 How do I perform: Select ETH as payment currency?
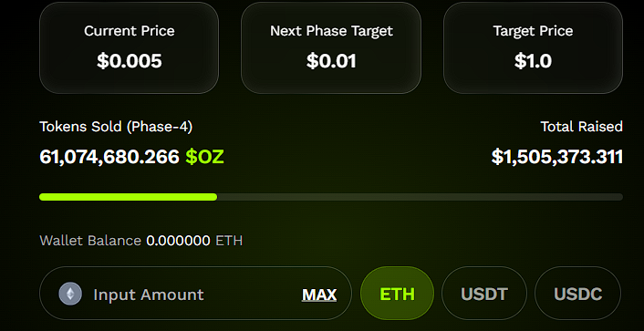click(397, 294)
